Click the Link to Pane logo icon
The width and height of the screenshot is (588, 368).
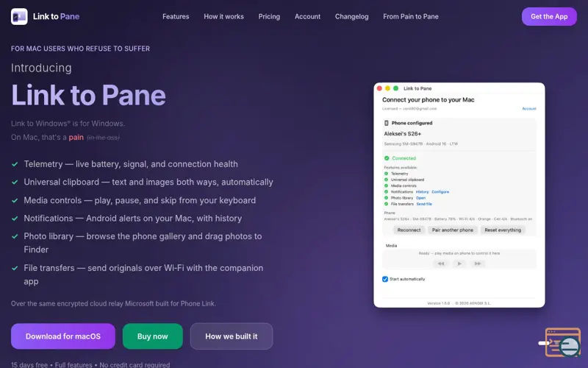19,16
